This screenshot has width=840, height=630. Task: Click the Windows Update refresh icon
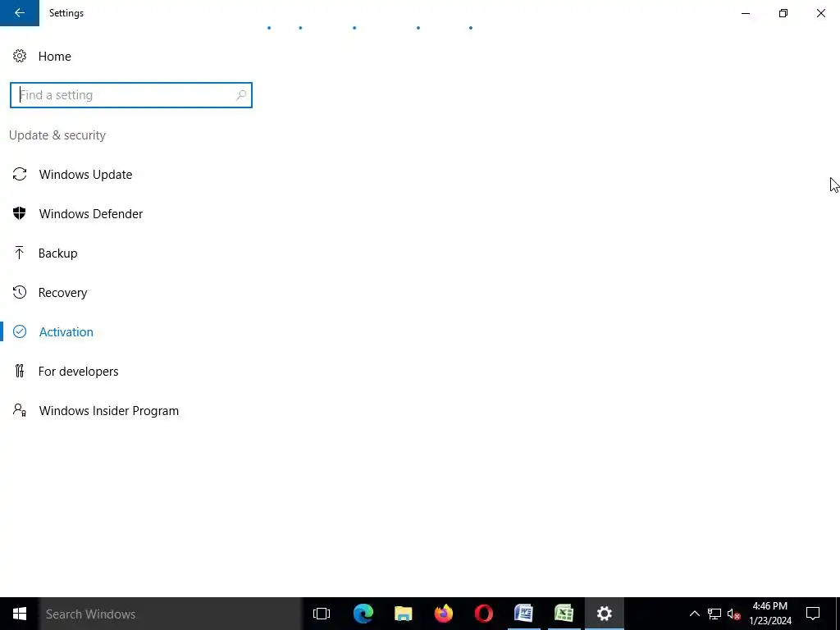[x=20, y=174]
